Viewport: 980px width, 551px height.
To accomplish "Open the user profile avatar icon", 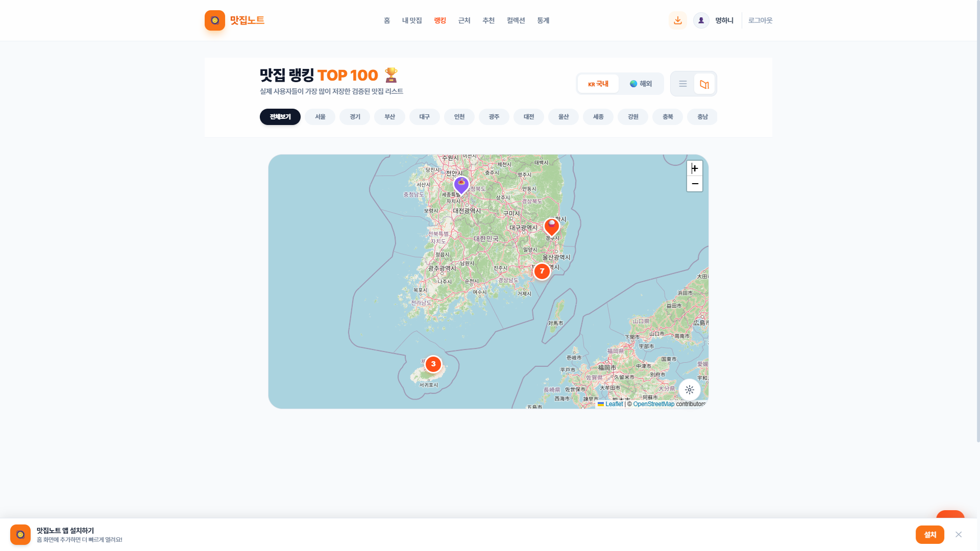I will point(701,20).
